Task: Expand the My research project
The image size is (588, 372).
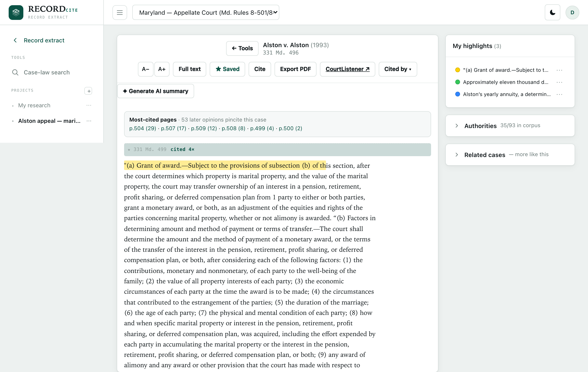Action: point(13,106)
